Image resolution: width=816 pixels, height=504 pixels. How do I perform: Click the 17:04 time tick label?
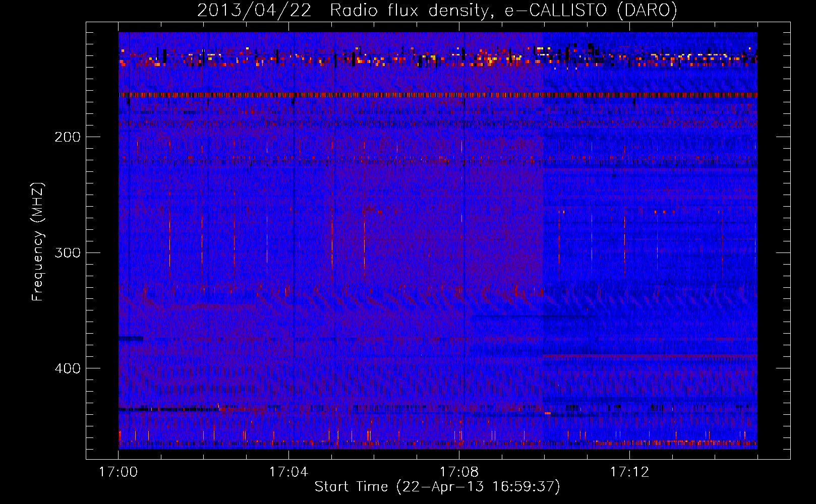[288, 472]
